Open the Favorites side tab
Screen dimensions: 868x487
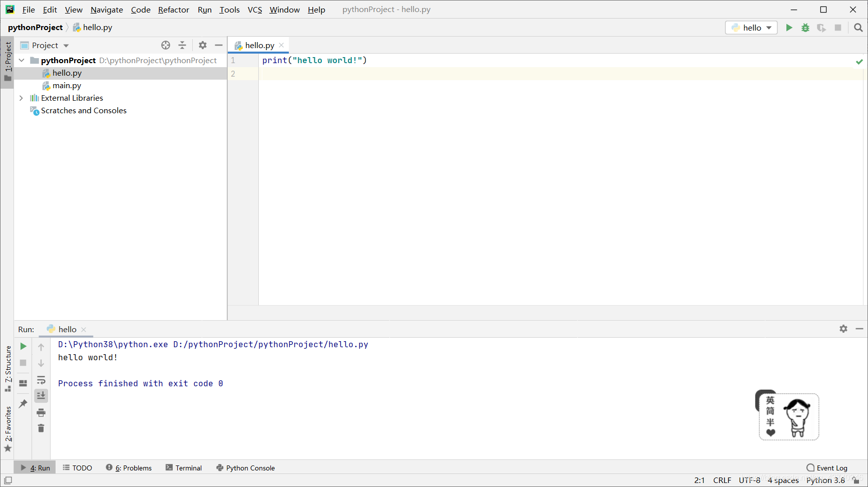tap(8, 429)
